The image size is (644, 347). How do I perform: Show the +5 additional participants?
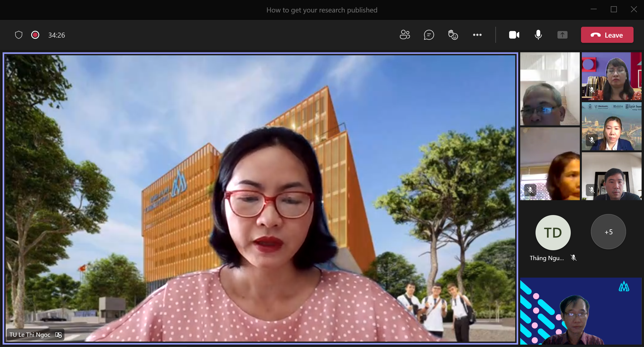(608, 232)
